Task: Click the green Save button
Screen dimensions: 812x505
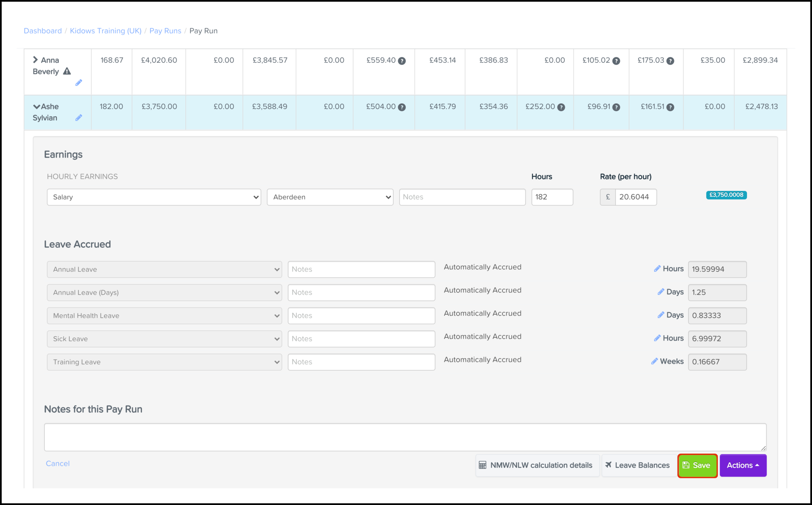Action: (x=697, y=465)
